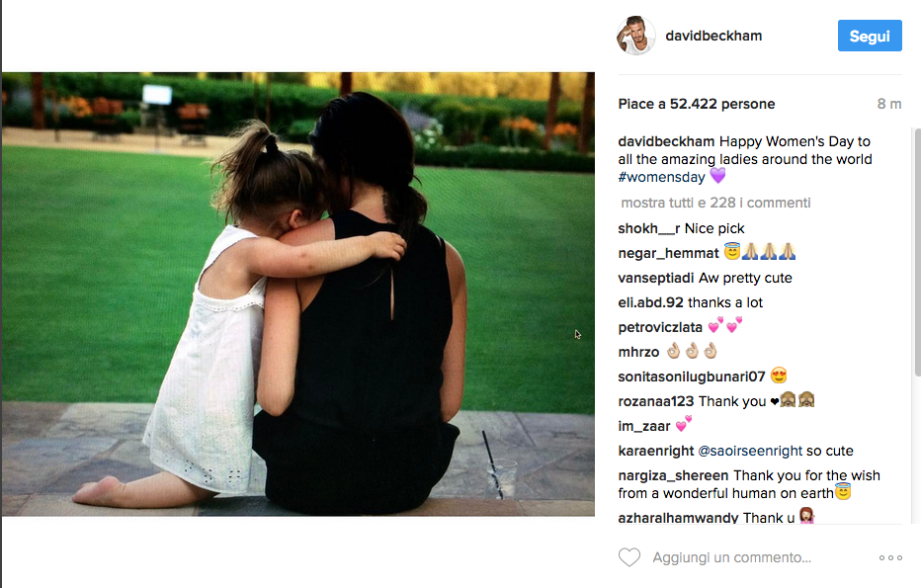Viewport: 921px width, 588px height.
Task: Open the posted photo of mother and child
Action: [297, 294]
